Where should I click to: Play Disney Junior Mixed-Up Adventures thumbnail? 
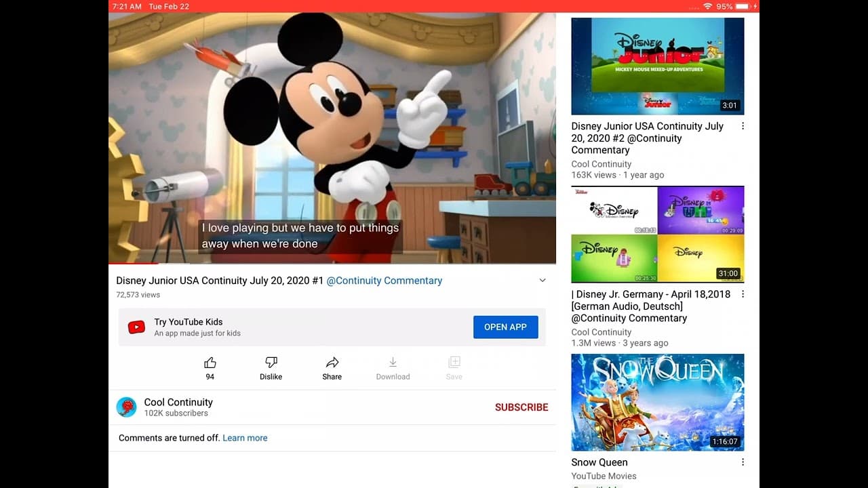click(x=658, y=66)
